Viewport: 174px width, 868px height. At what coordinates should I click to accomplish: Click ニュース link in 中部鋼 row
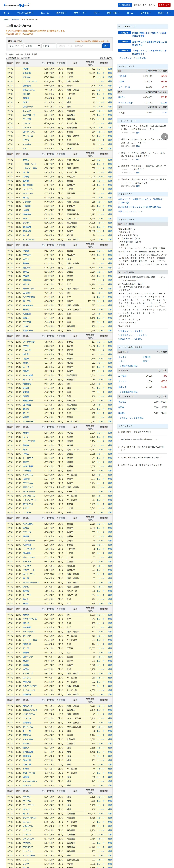pyautogui.click(x=100, y=69)
